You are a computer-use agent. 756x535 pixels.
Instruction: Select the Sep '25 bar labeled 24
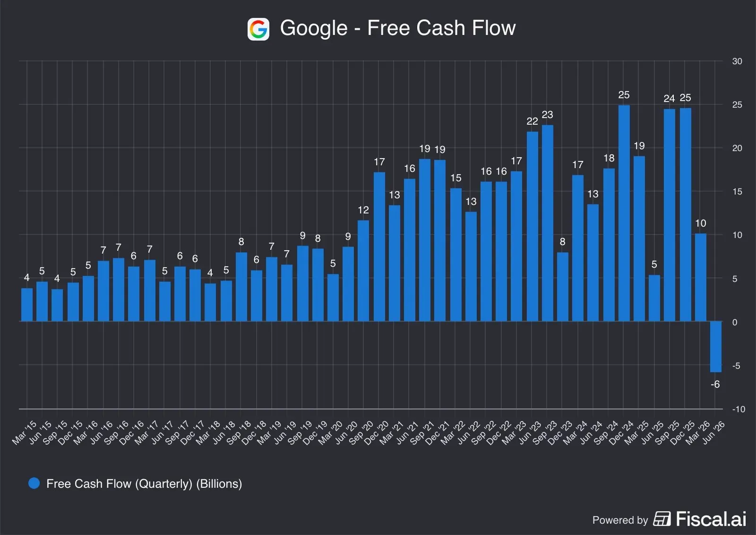coord(670,215)
